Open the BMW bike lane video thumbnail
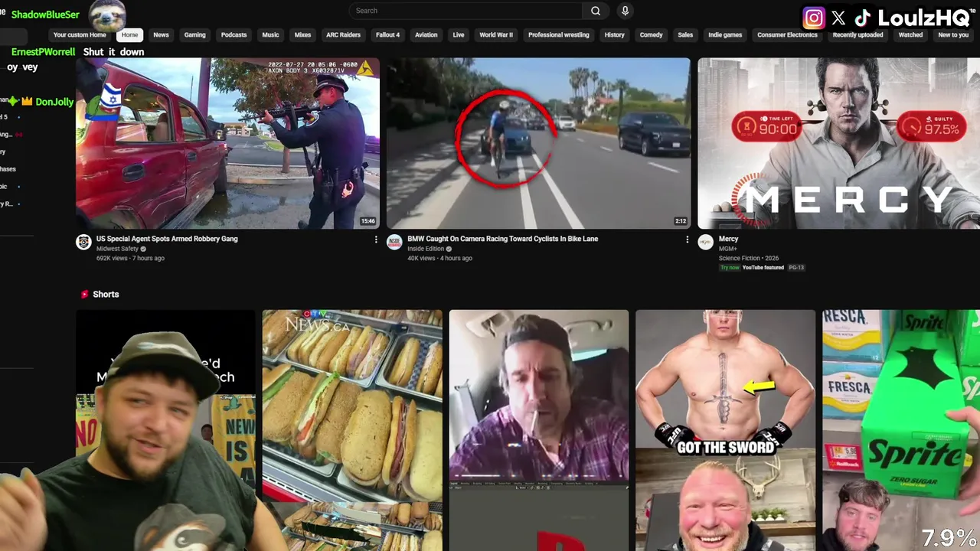The image size is (980, 551). pyautogui.click(x=538, y=143)
